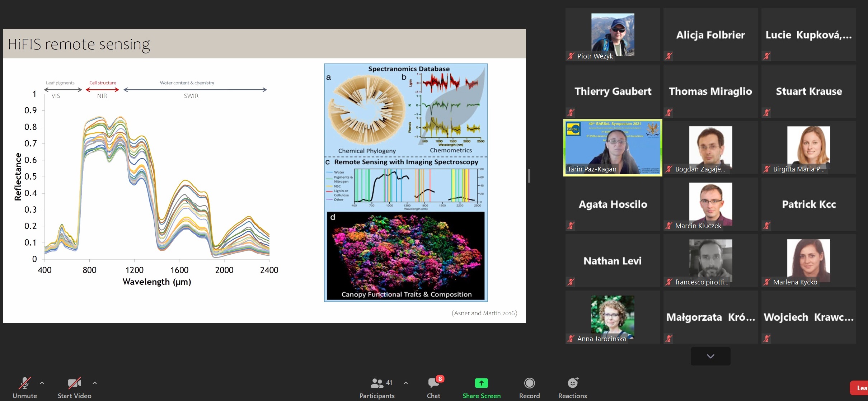Open the Chat icon with badge
The width and height of the screenshot is (868, 401).
click(x=433, y=383)
